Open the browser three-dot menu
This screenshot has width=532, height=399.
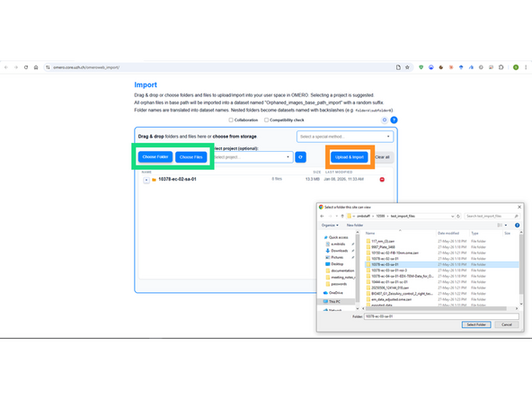[x=526, y=67]
